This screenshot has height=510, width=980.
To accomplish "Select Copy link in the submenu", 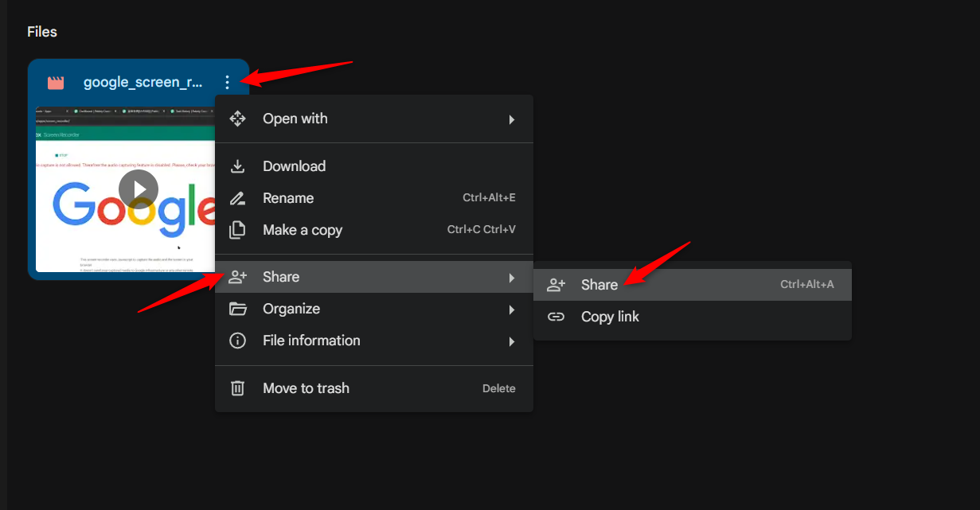I will pos(693,317).
